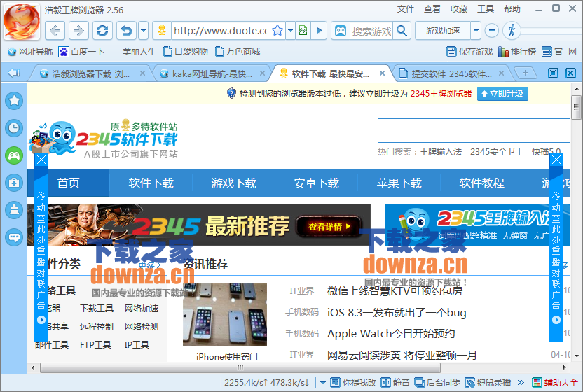Select 软件教程 in site navigation
The width and height of the screenshot is (583, 392).
(x=481, y=183)
